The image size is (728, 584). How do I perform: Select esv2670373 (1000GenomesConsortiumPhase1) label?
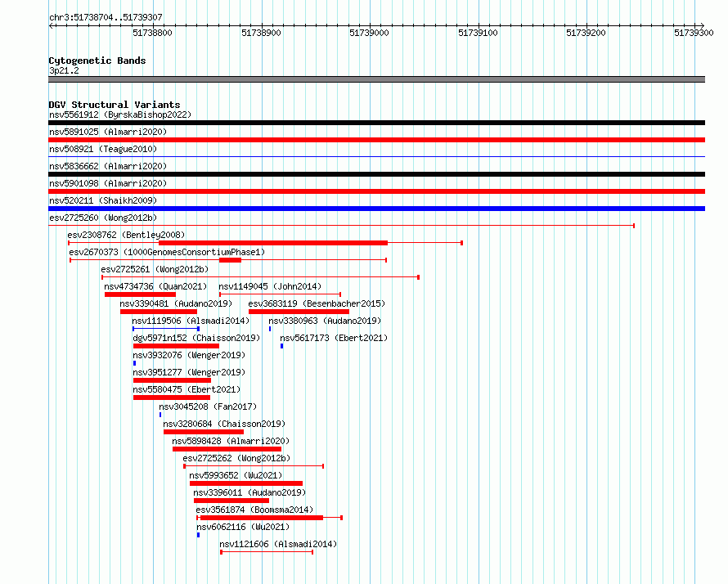[167, 252]
